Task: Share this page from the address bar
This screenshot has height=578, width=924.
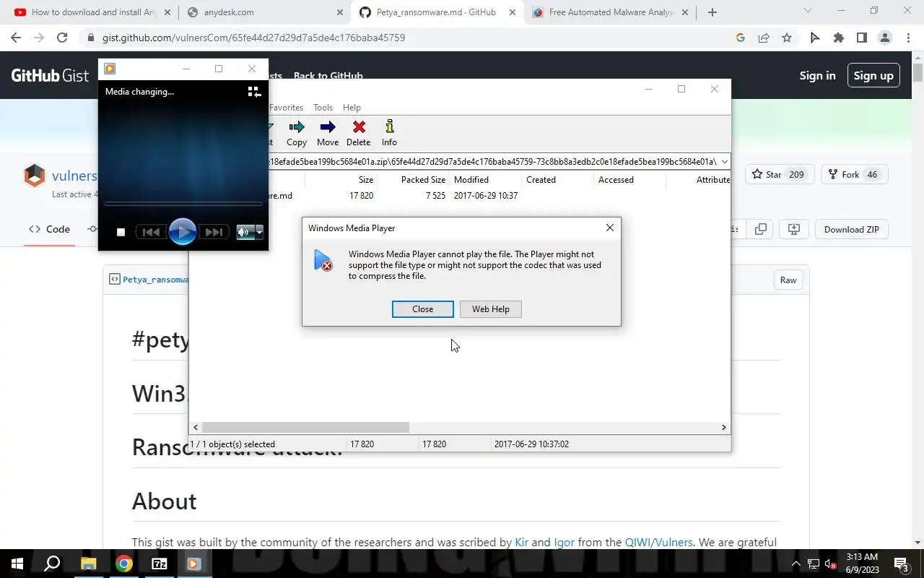Action: 764,38
